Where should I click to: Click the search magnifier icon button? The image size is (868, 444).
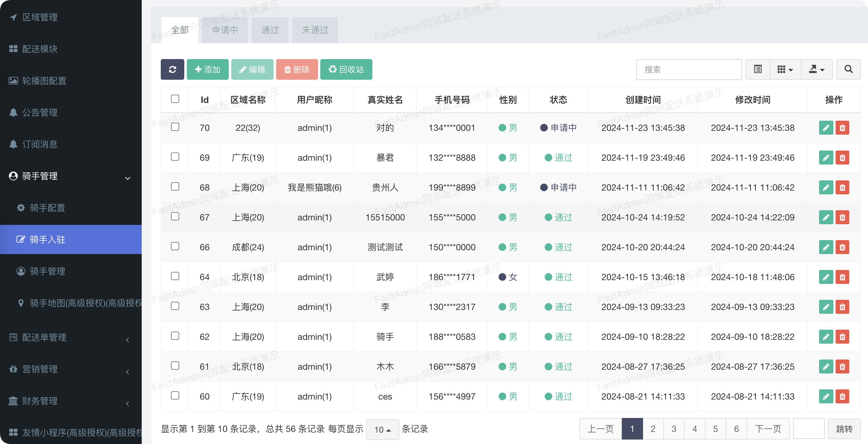pos(848,70)
